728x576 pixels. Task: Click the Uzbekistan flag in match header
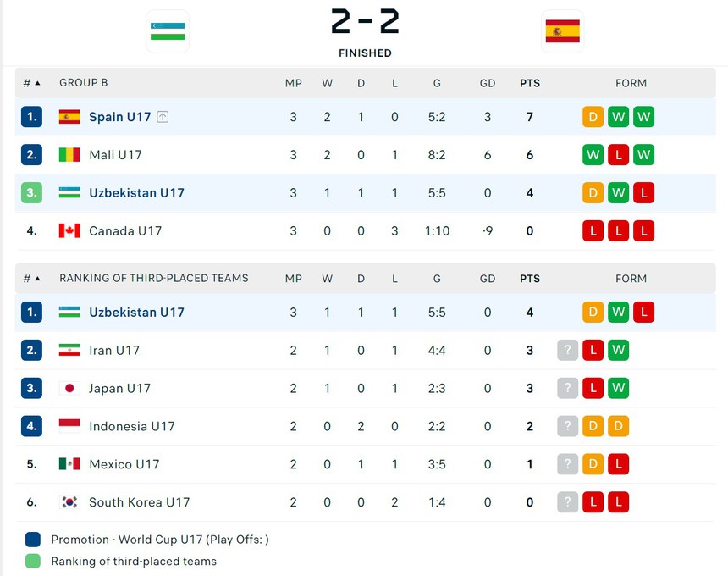pyautogui.click(x=168, y=31)
